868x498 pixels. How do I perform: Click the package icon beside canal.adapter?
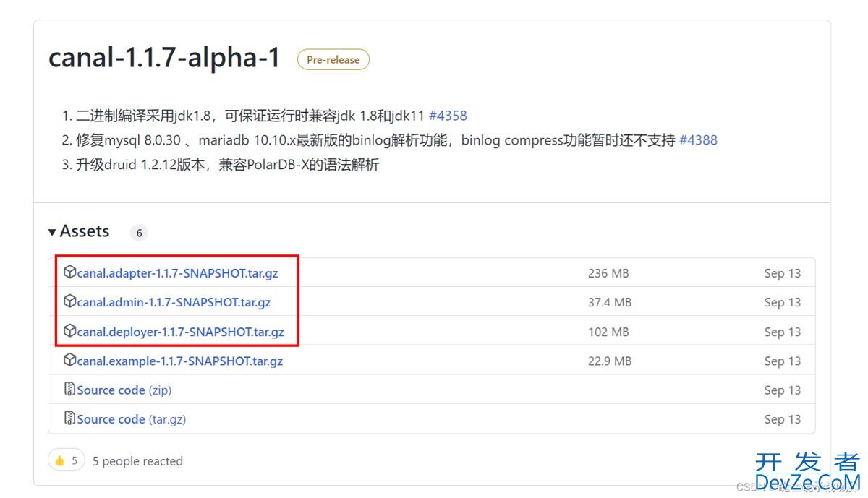(70, 272)
